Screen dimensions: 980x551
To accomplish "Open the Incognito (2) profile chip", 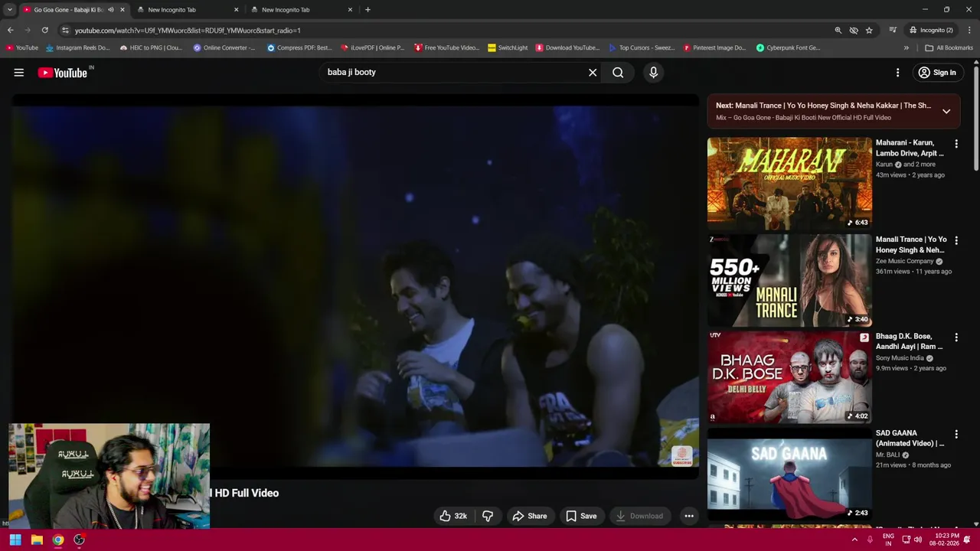I will point(931,31).
